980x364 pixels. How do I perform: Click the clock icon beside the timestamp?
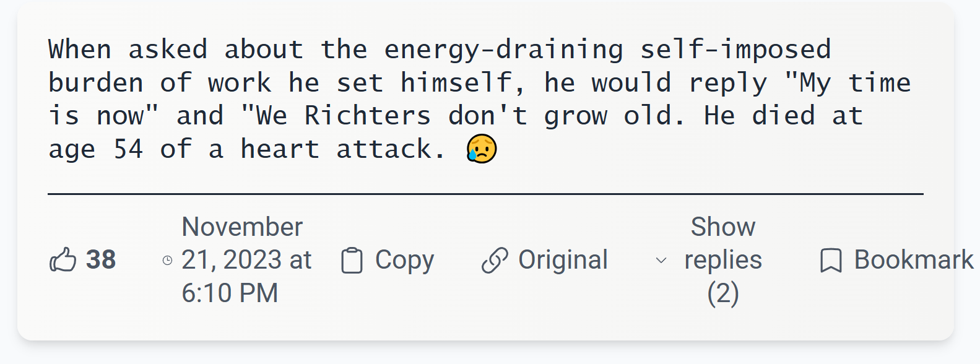[x=167, y=260]
